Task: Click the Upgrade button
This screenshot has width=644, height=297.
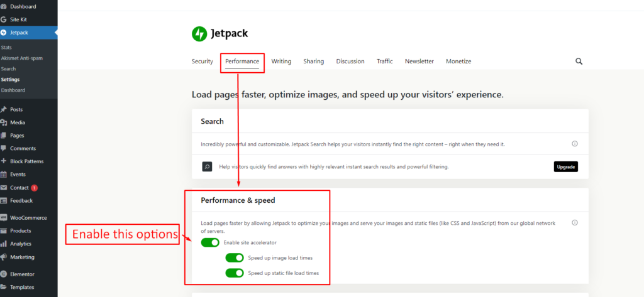Action: point(565,167)
